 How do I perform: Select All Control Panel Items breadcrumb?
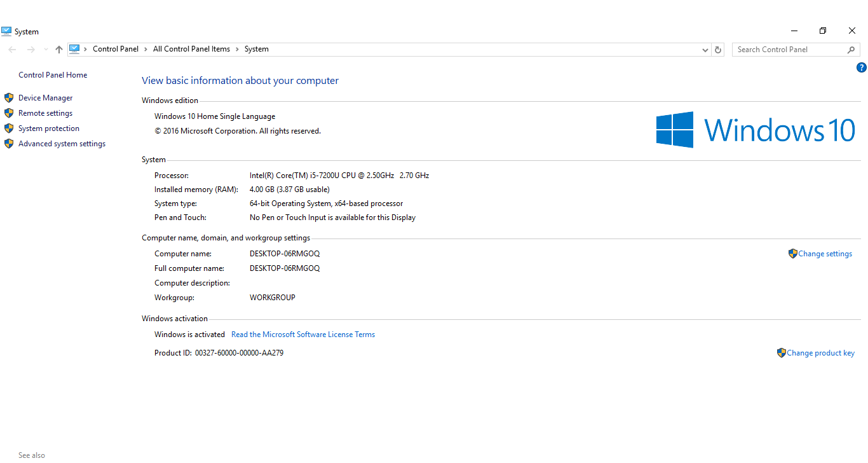pos(191,49)
